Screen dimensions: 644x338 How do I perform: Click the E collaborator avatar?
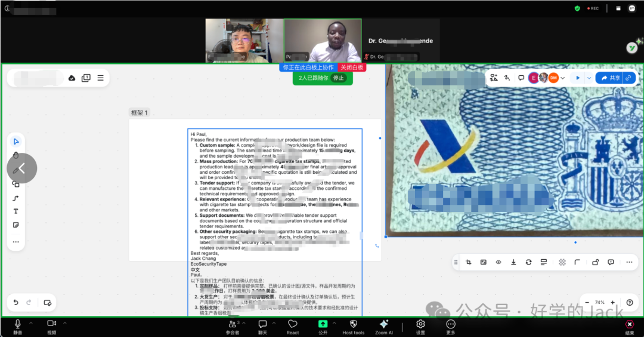click(x=534, y=78)
